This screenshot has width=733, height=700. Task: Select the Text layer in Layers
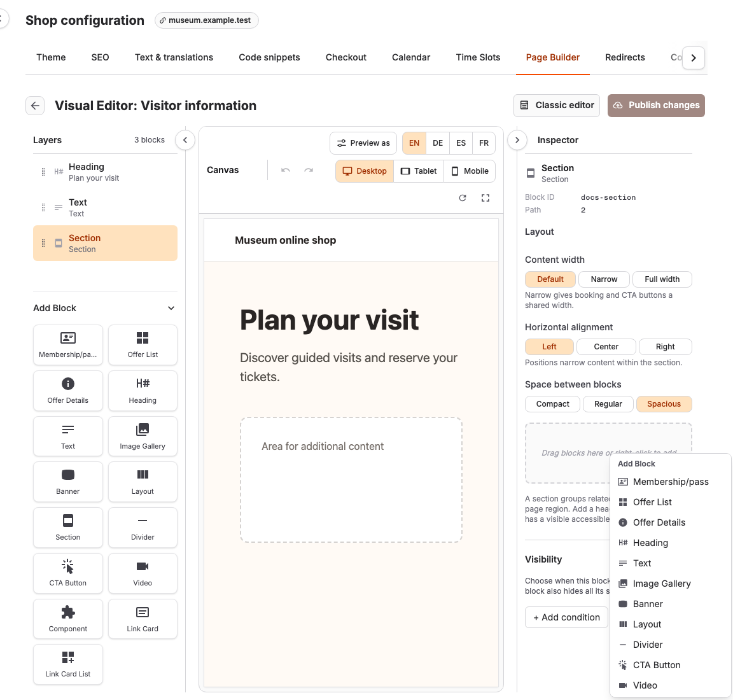point(105,207)
